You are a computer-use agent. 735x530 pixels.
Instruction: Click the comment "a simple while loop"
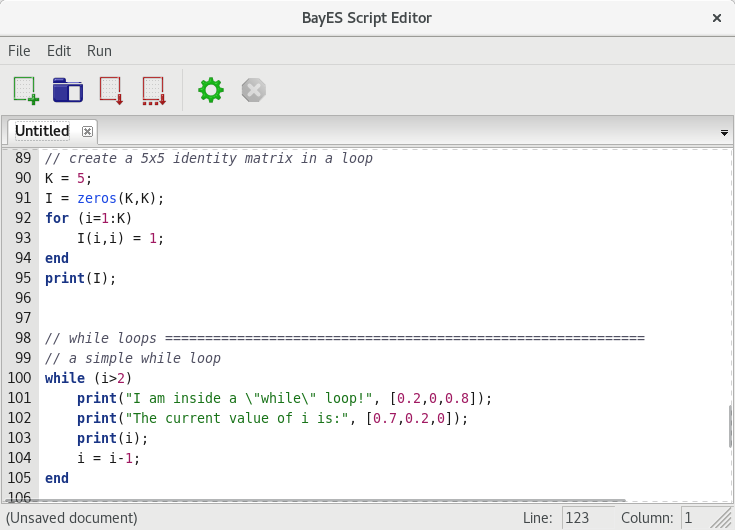point(145,358)
